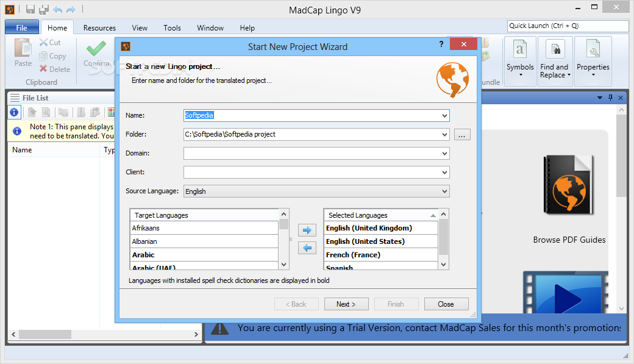Click the Confirm green checkmark icon
This screenshot has width=634, height=364.
(96, 49)
